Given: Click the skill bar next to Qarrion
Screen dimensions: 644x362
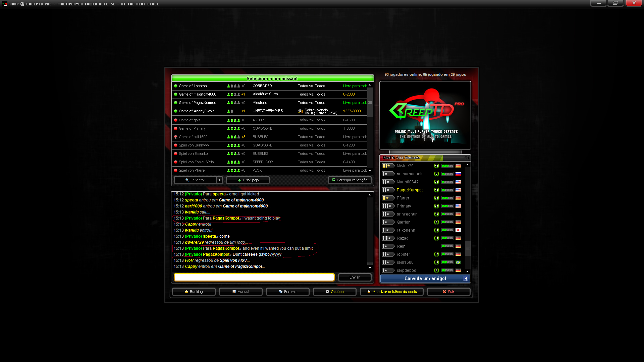Looking at the screenshot, I should [447, 222].
